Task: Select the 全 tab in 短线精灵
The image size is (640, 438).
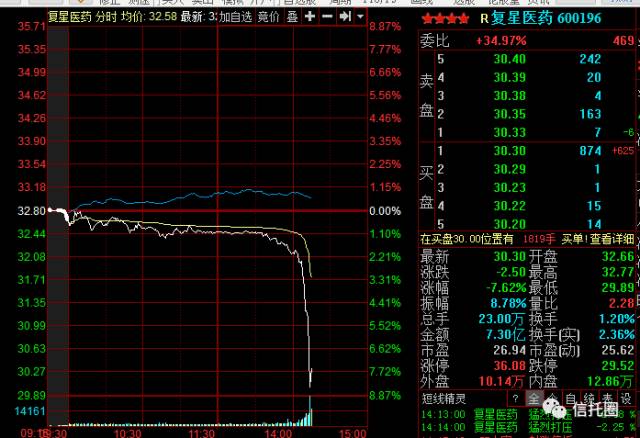Action: [534, 399]
